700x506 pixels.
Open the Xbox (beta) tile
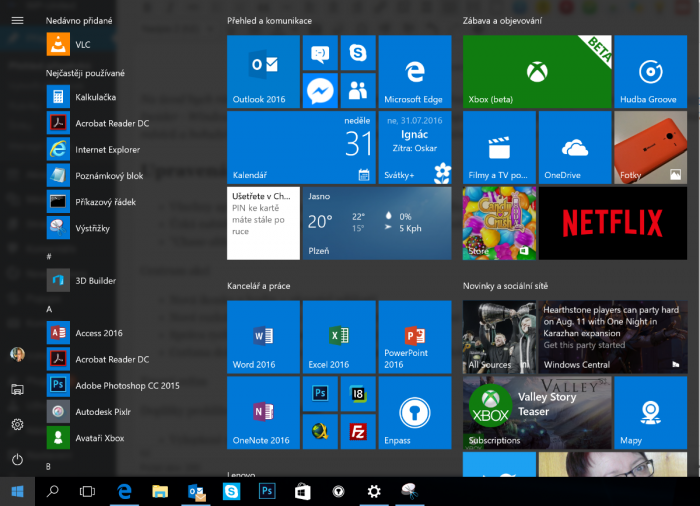coord(536,71)
